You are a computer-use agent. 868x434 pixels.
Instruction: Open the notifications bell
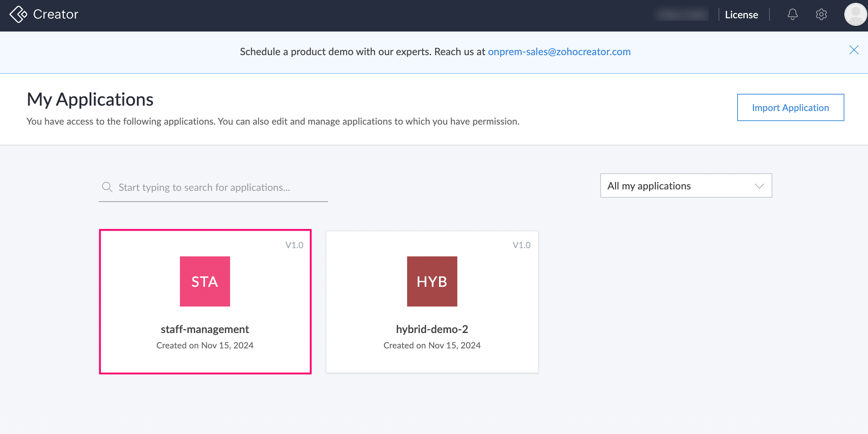(792, 14)
